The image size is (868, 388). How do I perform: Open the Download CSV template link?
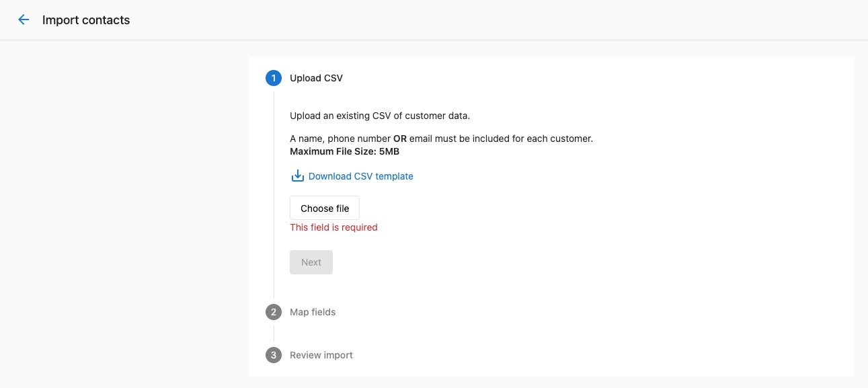360,176
